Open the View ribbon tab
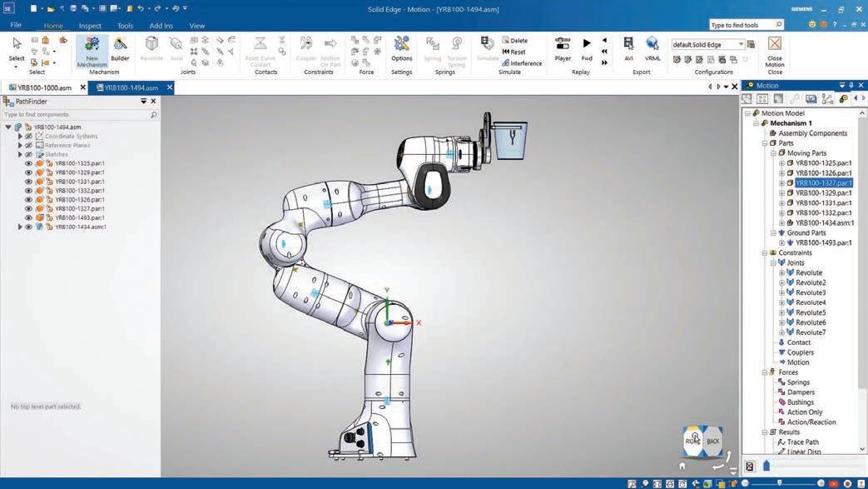Viewport: 868px width, 489px height. pyautogui.click(x=196, y=26)
